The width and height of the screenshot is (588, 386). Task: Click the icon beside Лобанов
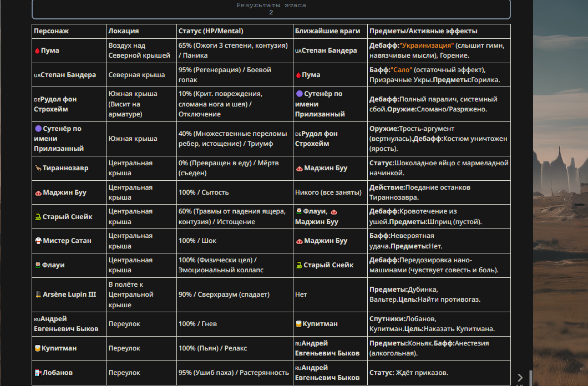coord(38,373)
